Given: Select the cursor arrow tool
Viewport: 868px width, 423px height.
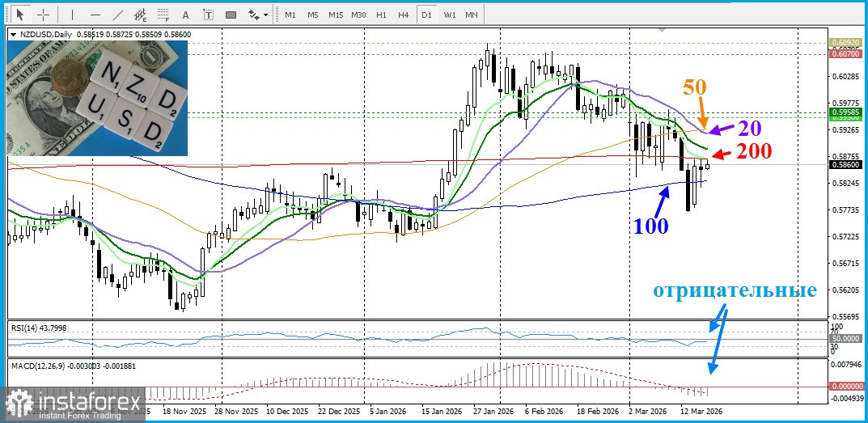Looking at the screenshot, I should click(x=20, y=15).
